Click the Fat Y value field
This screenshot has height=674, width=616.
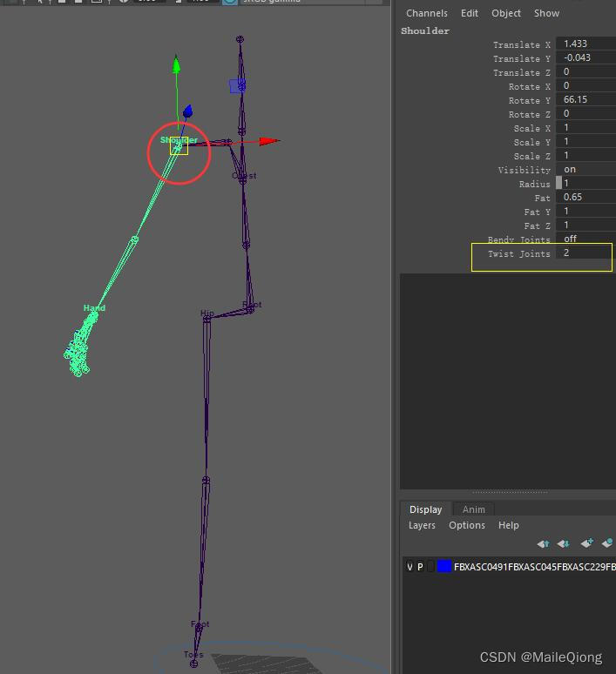pos(586,211)
